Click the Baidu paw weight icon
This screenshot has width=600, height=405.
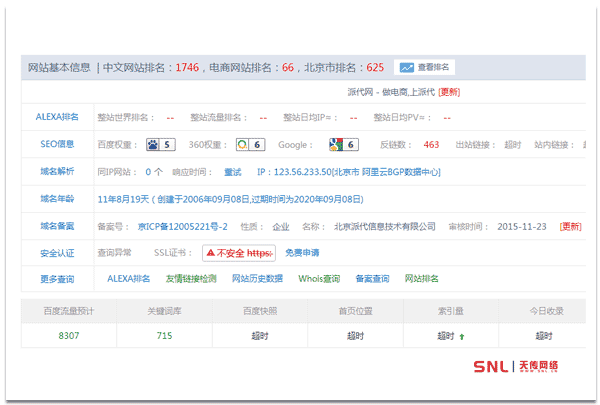(153, 145)
